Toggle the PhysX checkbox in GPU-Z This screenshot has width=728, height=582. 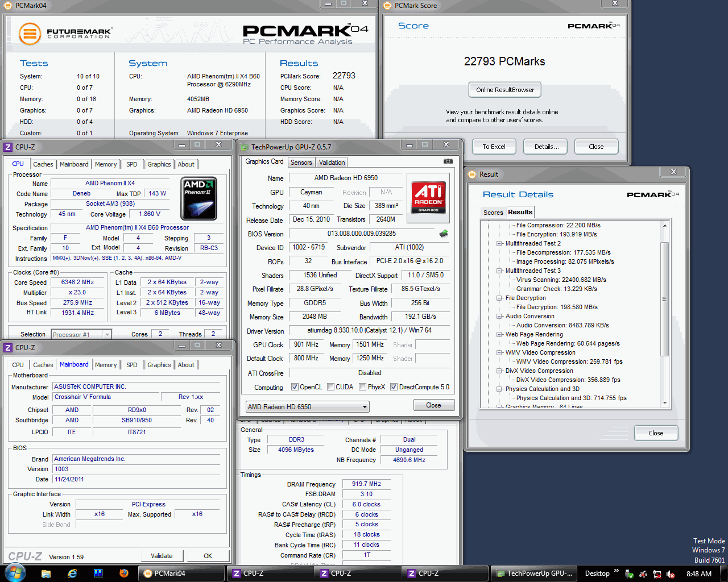tap(362, 387)
